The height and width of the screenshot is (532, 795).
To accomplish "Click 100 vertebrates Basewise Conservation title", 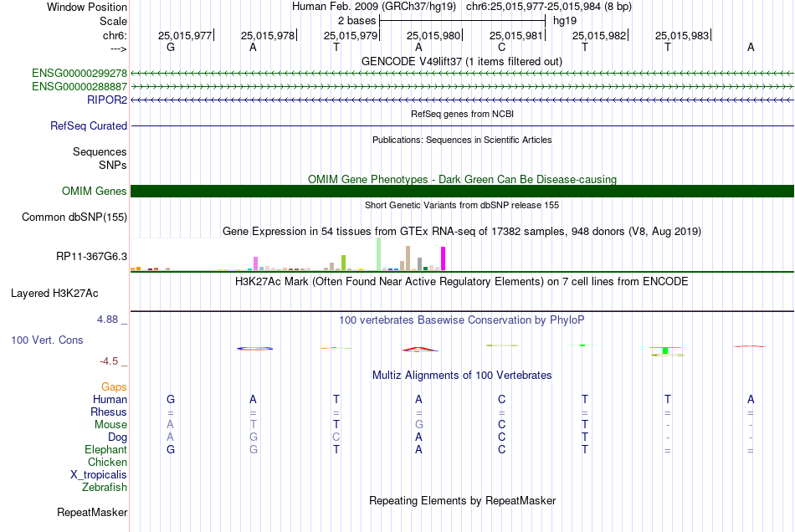I will pos(462,320).
